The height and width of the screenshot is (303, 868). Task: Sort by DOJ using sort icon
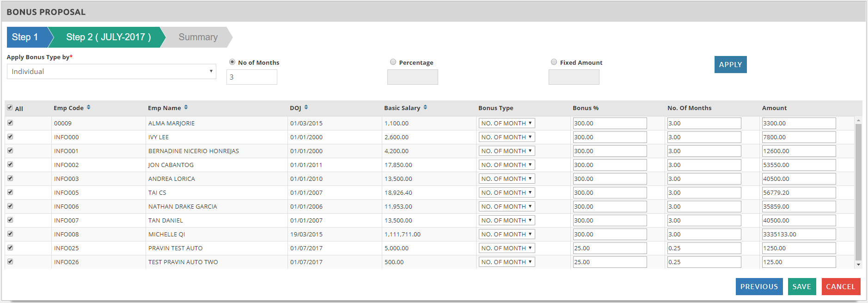[x=306, y=107]
